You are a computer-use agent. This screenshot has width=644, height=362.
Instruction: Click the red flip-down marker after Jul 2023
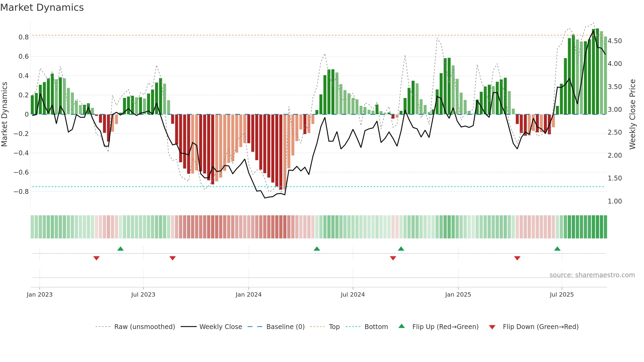click(x=173, y=258)
